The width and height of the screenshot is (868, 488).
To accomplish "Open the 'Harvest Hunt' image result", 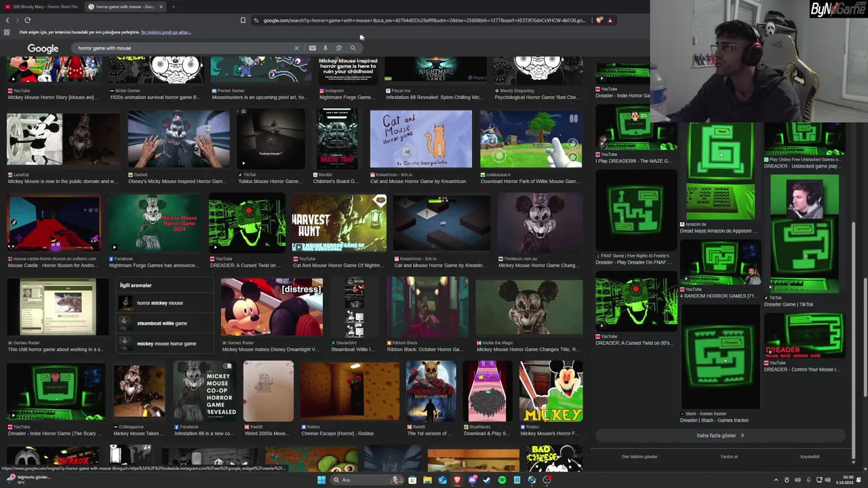I will (339, 223).
